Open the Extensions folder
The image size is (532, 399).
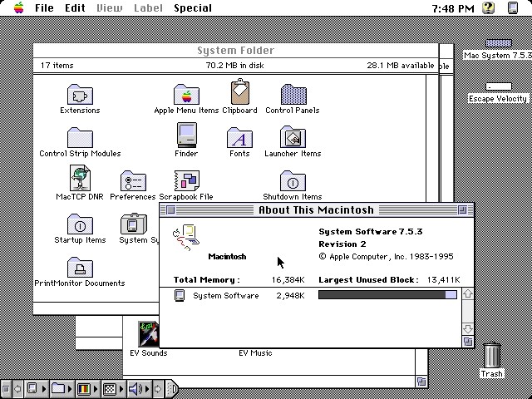(80, 94)
